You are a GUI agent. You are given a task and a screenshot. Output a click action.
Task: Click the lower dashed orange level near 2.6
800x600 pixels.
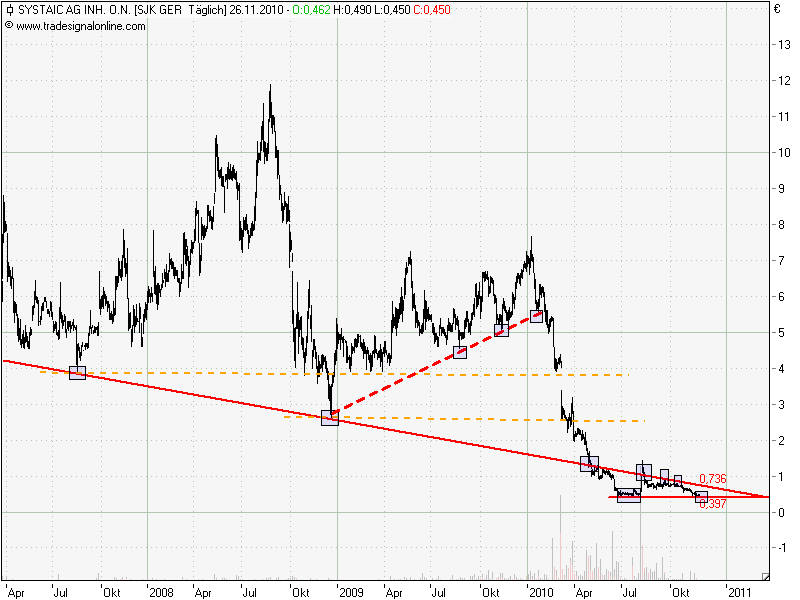pyautogui.click(x=464, y=419)
